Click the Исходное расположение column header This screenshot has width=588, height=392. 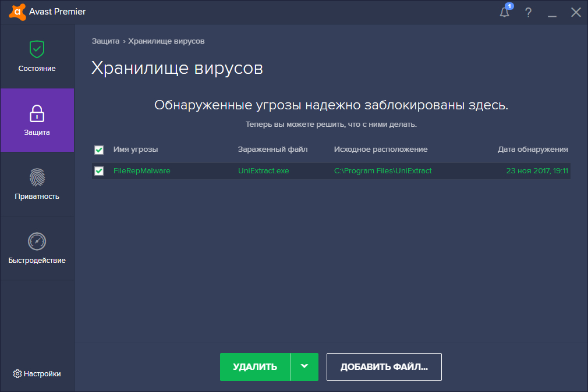(x=380, y=149)
